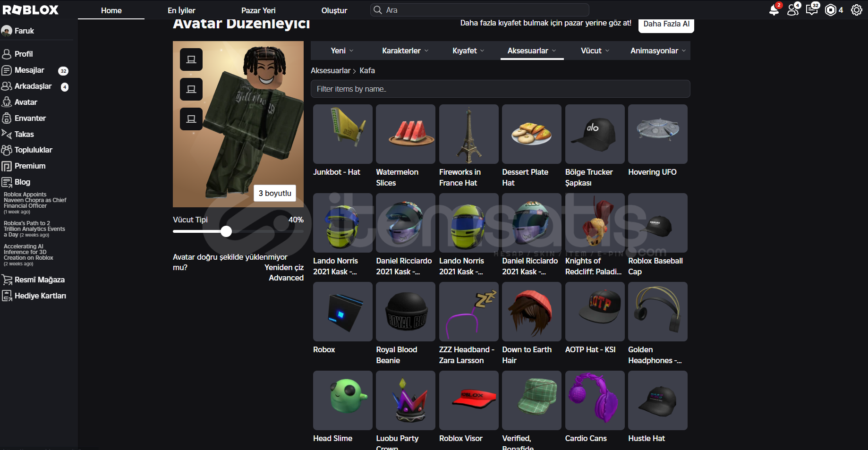The image size is (868, 450).
Task: Open Accelerating AI Inference blog post
Action: click(29, 255)
